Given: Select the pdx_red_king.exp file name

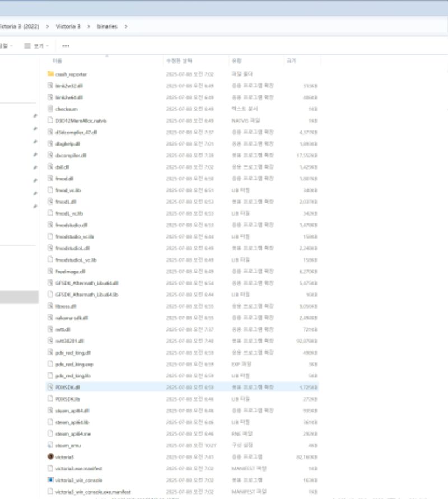Looking at the screenshot, I should tap(74, 365).
